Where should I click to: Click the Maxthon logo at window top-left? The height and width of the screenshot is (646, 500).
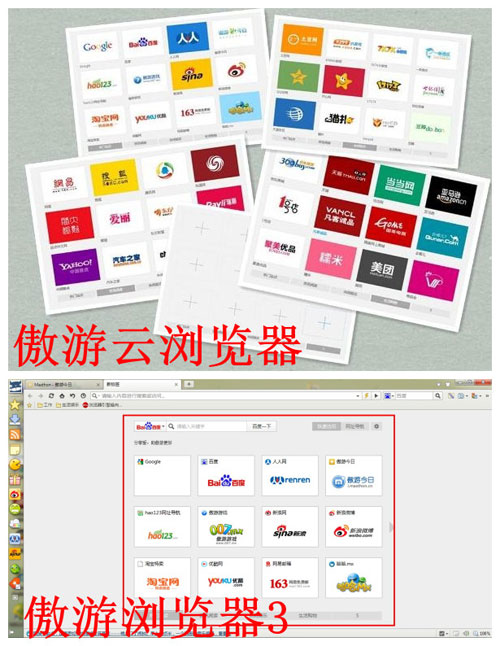click(x=15, y=386)
